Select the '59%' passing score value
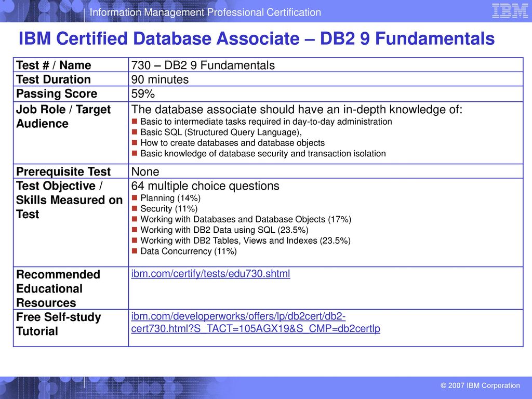 pos(143,94)
